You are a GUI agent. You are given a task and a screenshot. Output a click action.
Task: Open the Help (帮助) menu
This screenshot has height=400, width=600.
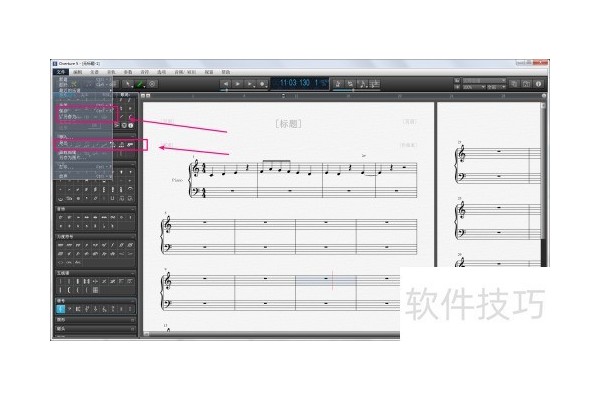[226, 72]
